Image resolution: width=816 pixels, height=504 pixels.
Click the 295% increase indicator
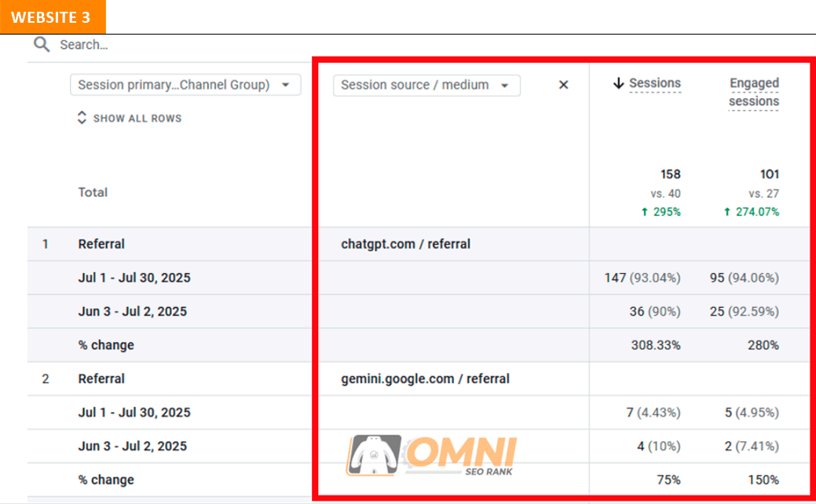pos(661,212)
